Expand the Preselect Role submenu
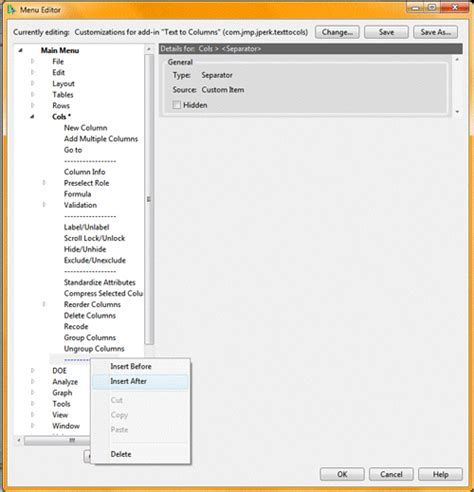 (x=44, y=183)
